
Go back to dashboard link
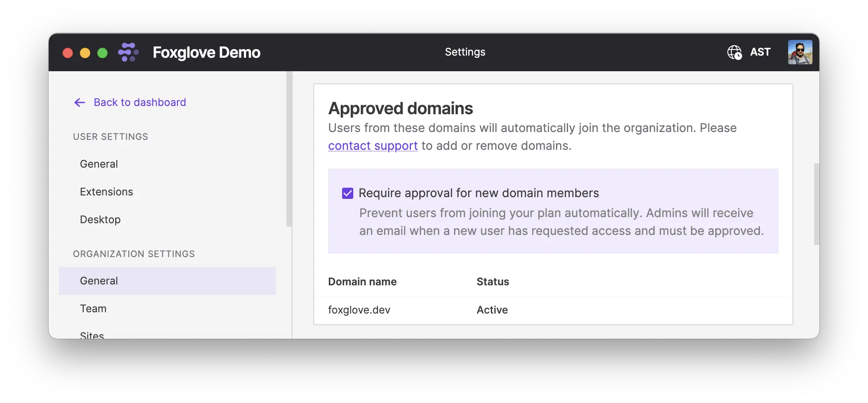pos(140,102)
